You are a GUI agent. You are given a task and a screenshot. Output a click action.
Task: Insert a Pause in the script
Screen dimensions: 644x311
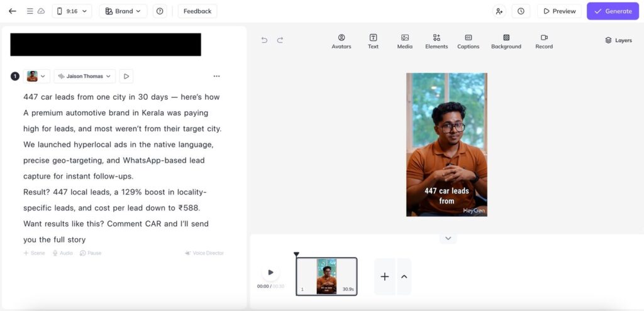coord(91,253)
